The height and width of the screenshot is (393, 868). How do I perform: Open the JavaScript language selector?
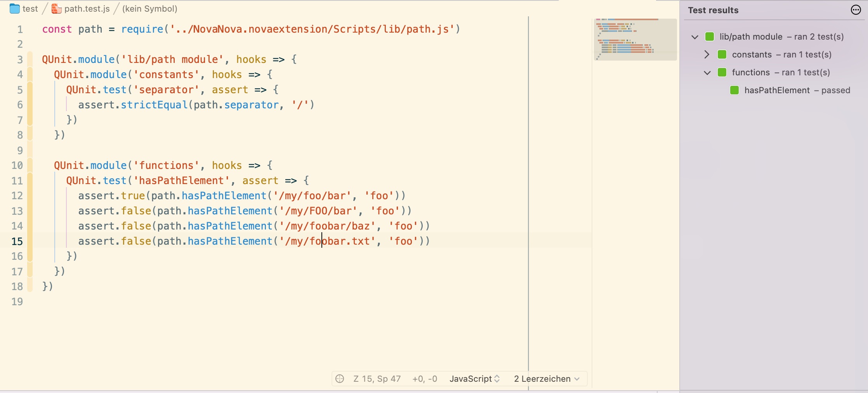click(x=474, y=379)
